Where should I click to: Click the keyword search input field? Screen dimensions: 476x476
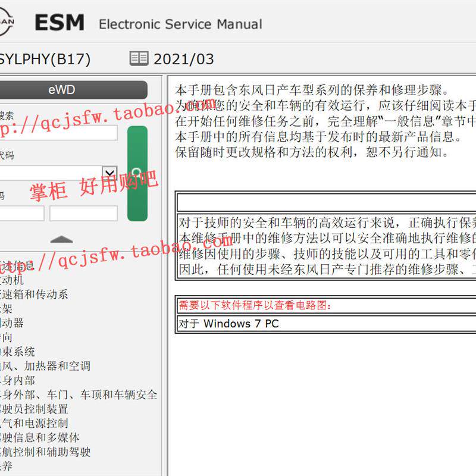(58, 133)
